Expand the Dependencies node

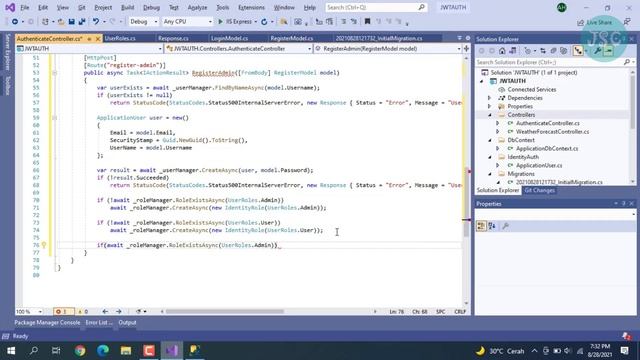tap(489, 98)
